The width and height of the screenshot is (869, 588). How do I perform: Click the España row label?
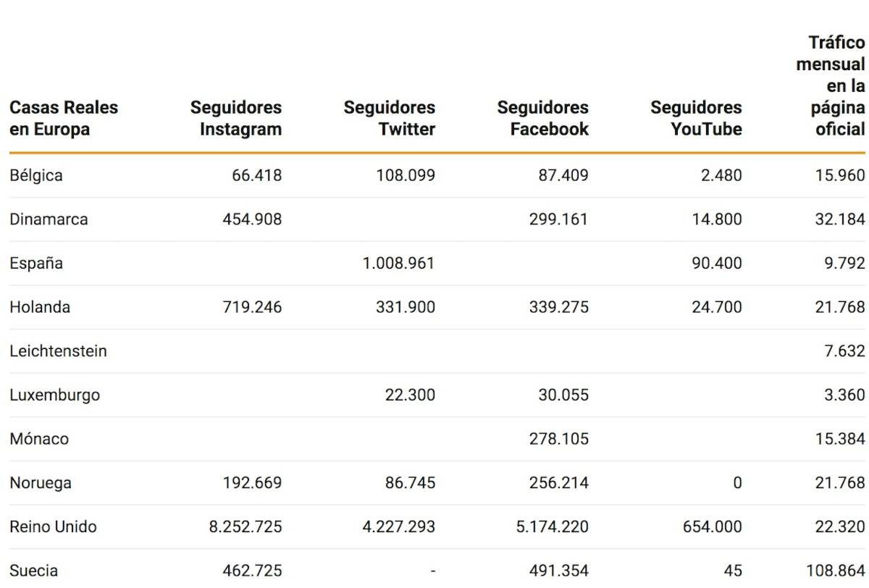point(36,264)
